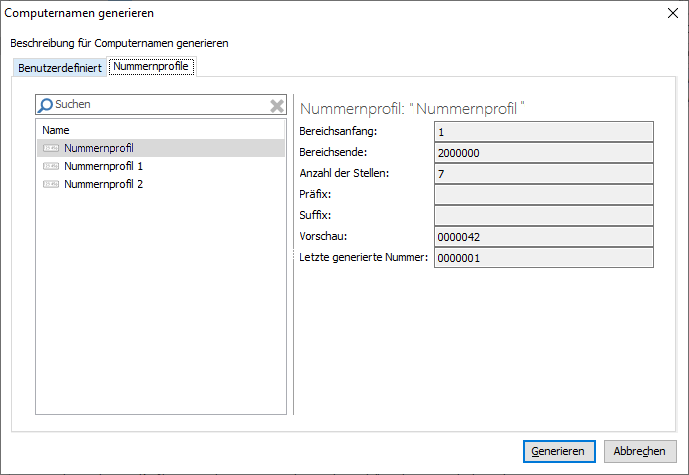This screenshot has width=689, height=475.
Task: Click the Anzahl der Stellen: label
Action: click(344, 173)
